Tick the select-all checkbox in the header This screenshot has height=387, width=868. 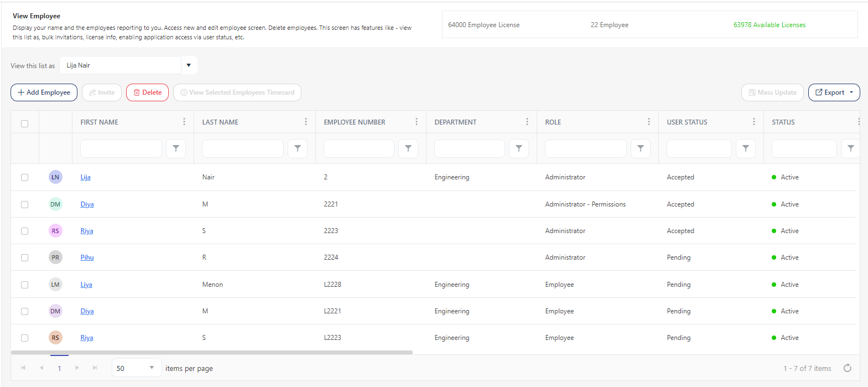click(25, 123)
